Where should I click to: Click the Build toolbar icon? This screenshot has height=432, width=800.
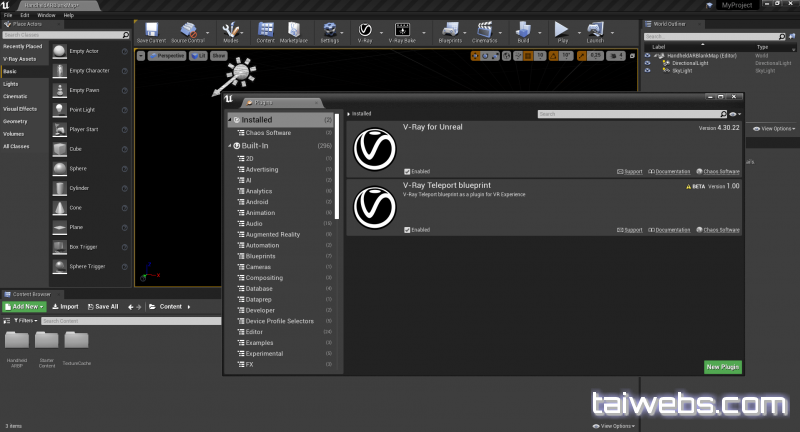[523, 31]
